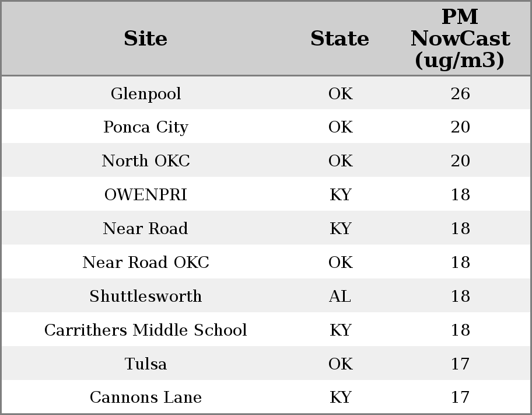This screenshot has height=415, width=532.
Task: Select the Ponca City site cell
Action: pyautogui.click(x=146, y=127)
